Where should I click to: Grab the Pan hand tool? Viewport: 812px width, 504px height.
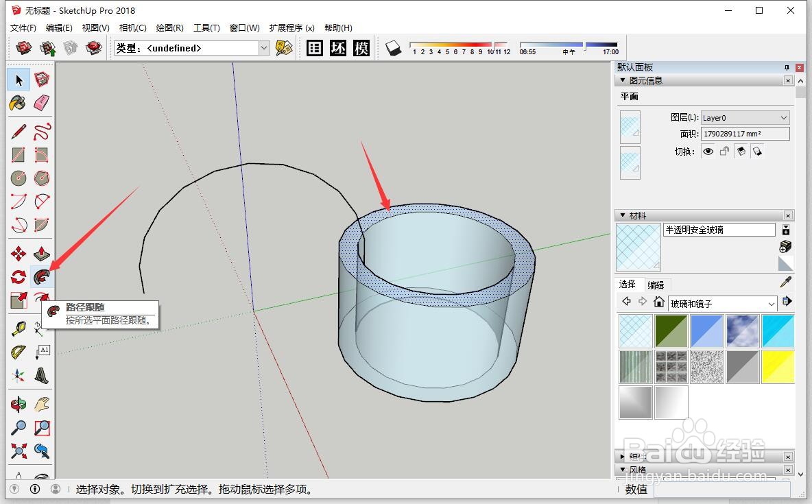43,404
